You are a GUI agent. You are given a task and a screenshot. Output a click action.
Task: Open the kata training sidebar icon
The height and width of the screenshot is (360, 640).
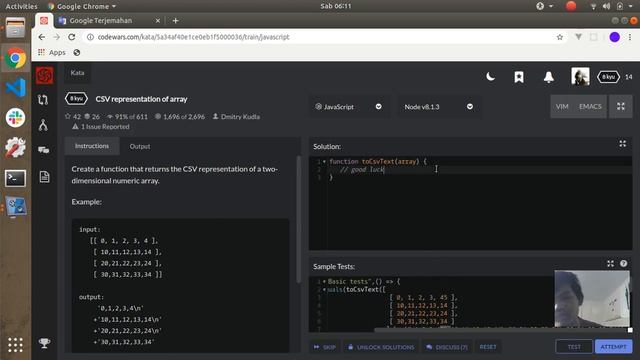click(x=43, y=100)
